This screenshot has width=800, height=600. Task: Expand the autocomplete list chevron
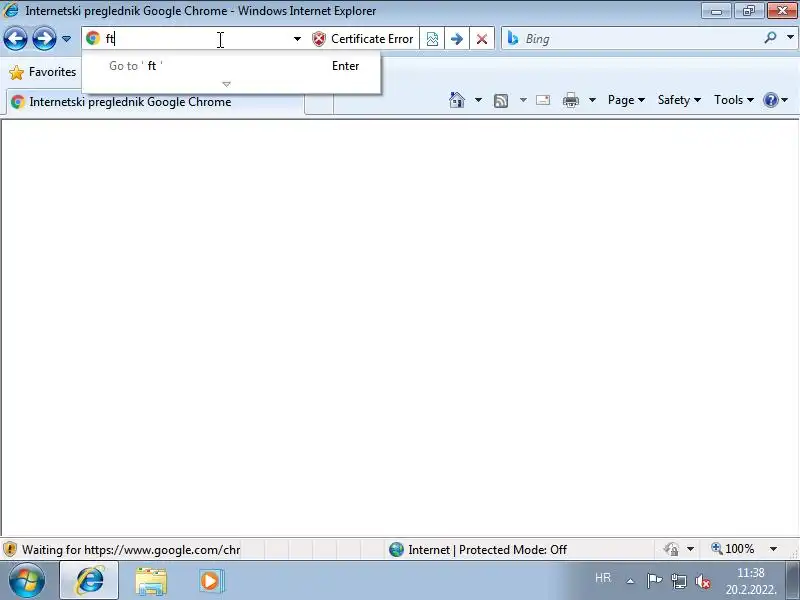(x=227, y=84)
